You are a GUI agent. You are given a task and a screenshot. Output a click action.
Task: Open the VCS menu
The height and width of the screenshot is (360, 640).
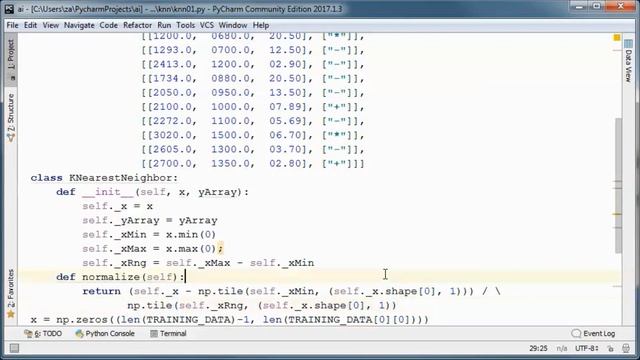pyautogui.click(x=207, y=25)
